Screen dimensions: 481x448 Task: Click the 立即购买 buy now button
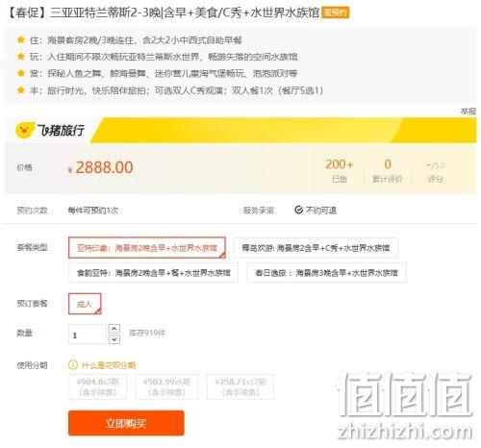click(x=126, y=423)
